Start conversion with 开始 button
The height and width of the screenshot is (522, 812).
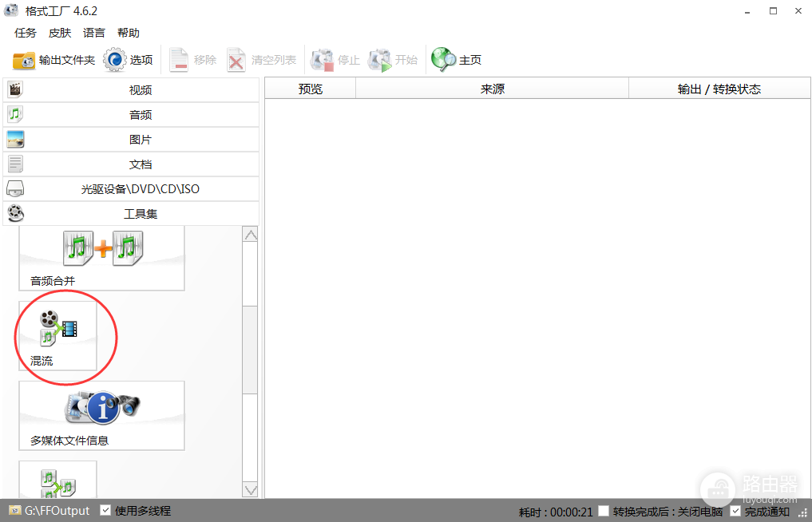pos(393,60)
